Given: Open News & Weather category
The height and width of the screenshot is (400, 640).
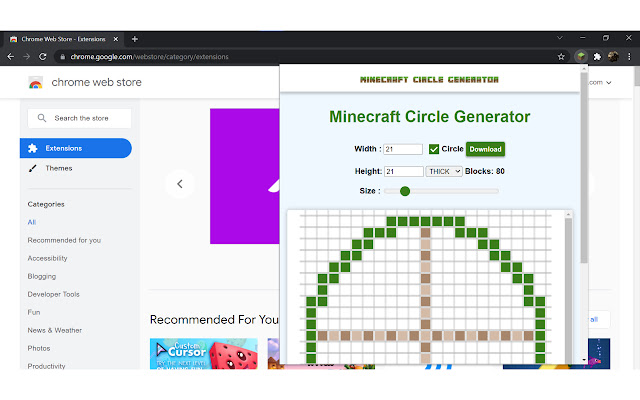Looking at the screenshot, I should click(55, 330).
